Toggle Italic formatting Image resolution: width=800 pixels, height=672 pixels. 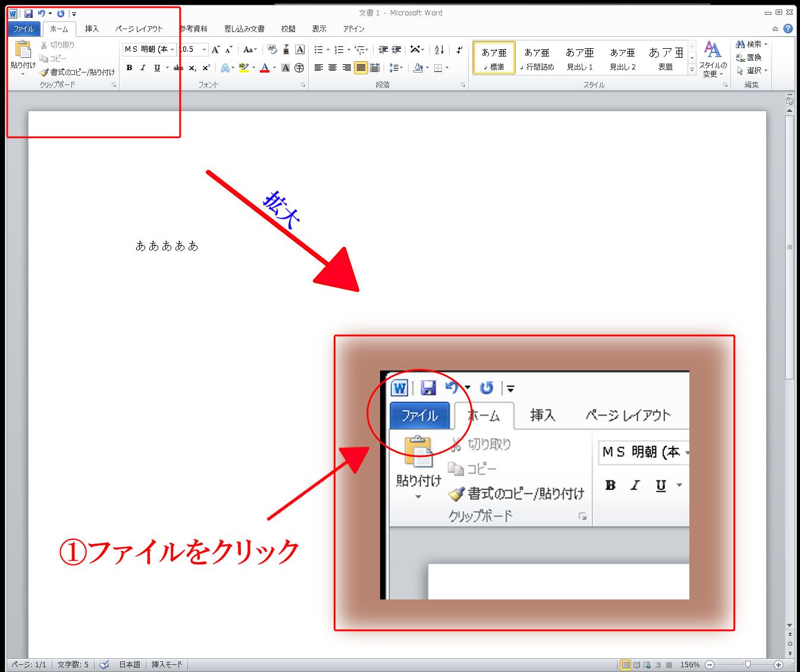click(143, 68)
